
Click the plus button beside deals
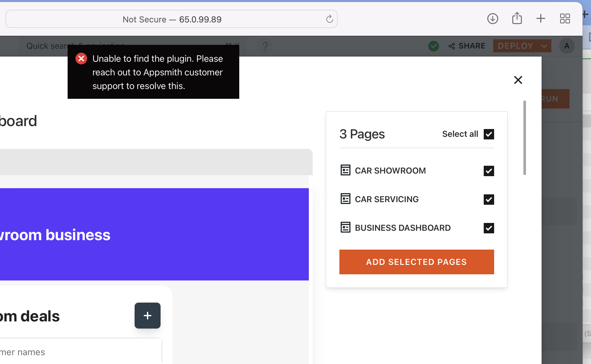148,316
